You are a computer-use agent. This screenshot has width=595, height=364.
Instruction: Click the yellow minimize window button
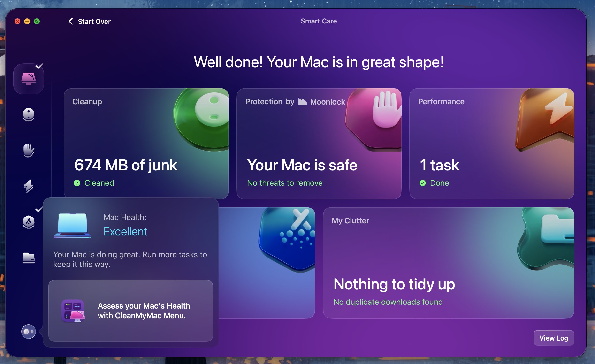click(x=27, y=21)
